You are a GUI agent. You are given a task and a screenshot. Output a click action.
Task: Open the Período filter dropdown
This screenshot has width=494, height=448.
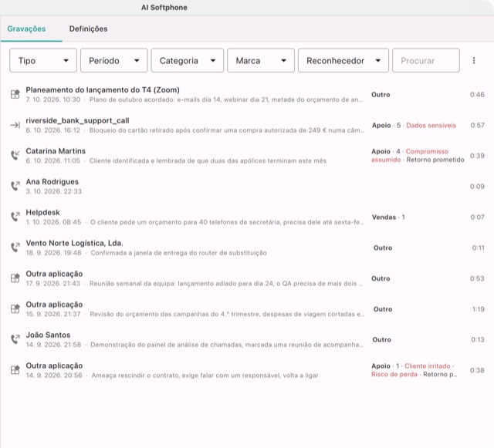click(x=113, y=60)
